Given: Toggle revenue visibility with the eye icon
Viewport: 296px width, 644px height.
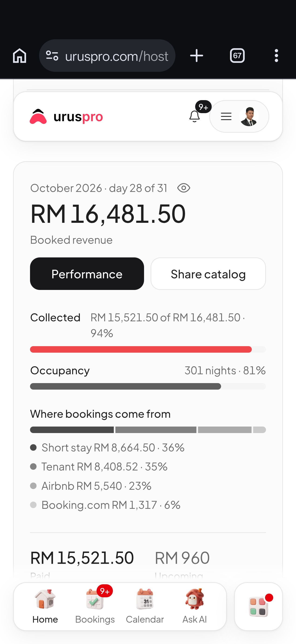Looking at the screenshot, I should coord(184,188).
